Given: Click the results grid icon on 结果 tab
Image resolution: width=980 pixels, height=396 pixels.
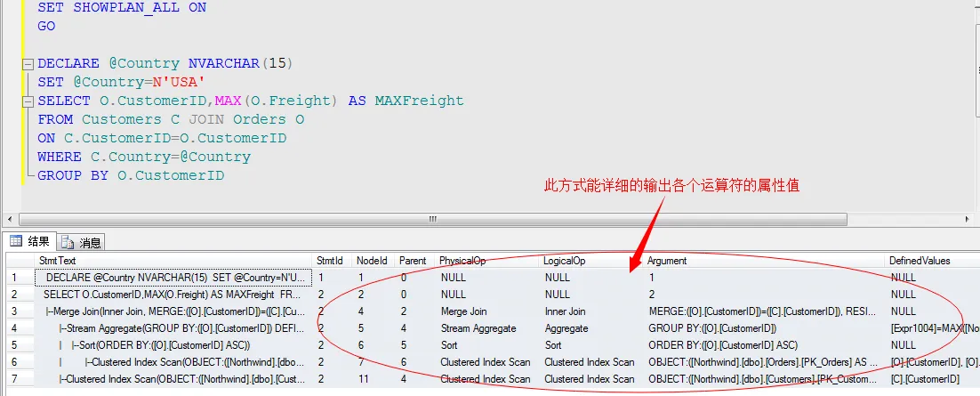Looking at the screenshot, I should click(16, 241).
